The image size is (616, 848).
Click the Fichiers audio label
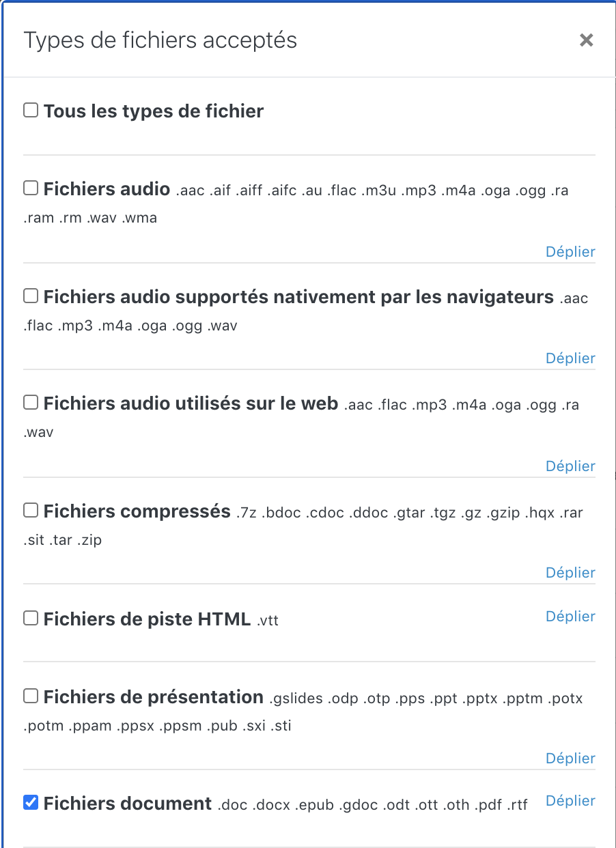[x=107, y=189]
